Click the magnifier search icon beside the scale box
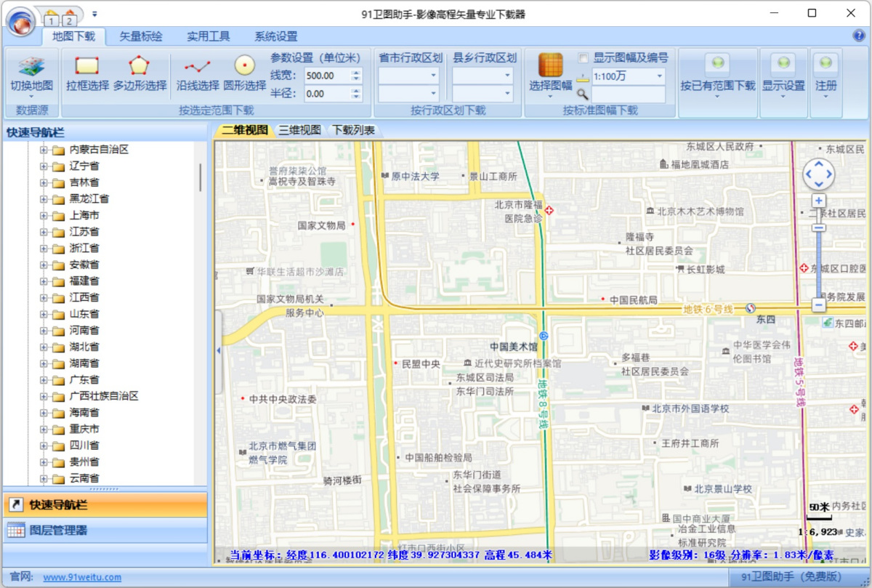872x588 pixels. (x=583, y=95)
